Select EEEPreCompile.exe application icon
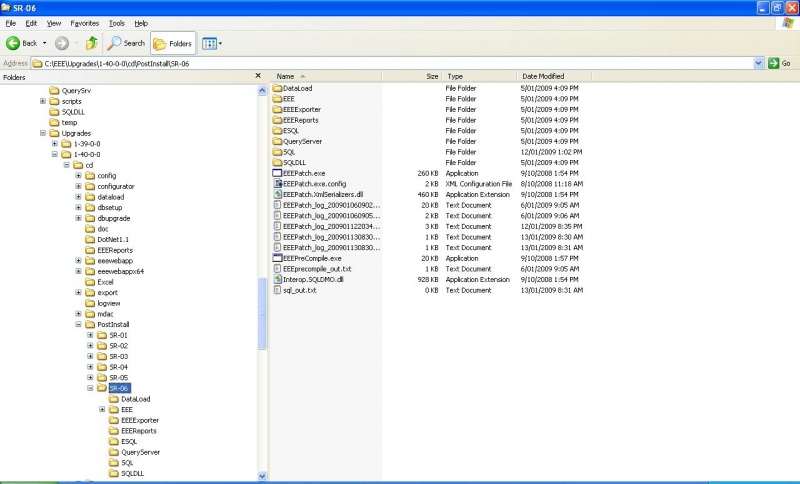800x484 pixels. pyautogui.click(x=278, y=258)
